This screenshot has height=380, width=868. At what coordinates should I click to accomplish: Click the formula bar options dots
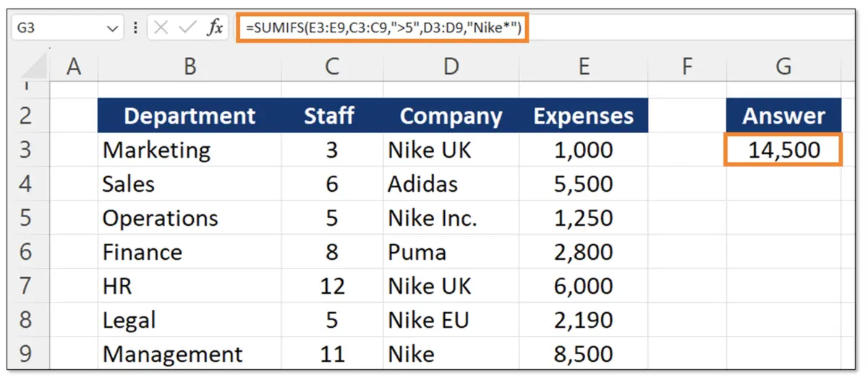click(x=136, y=29)
